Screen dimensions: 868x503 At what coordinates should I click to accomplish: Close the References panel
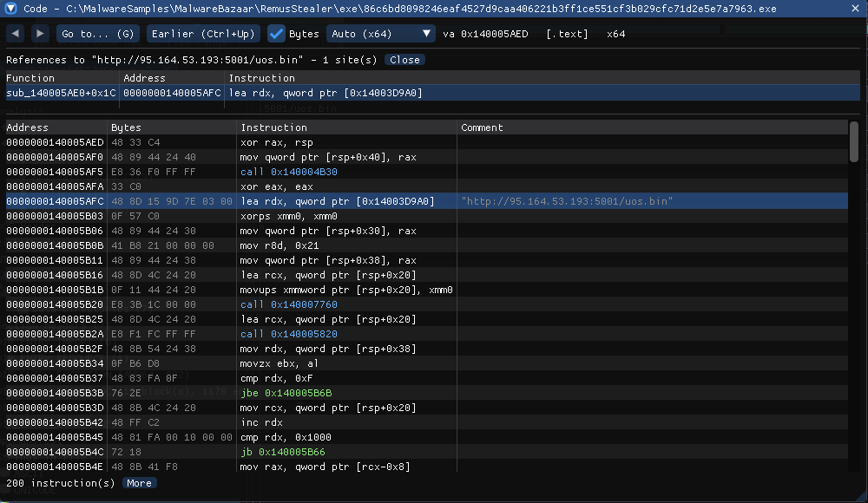click(404, 60)
